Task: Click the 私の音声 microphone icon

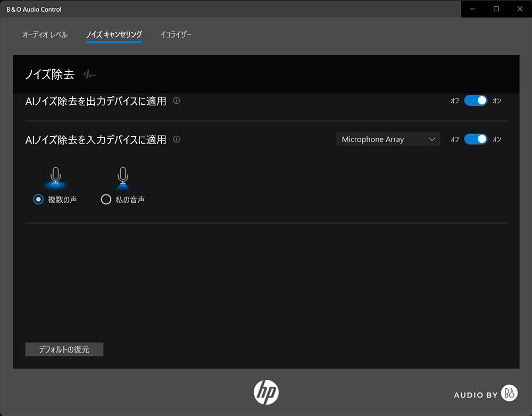Action: coord(123,178)
